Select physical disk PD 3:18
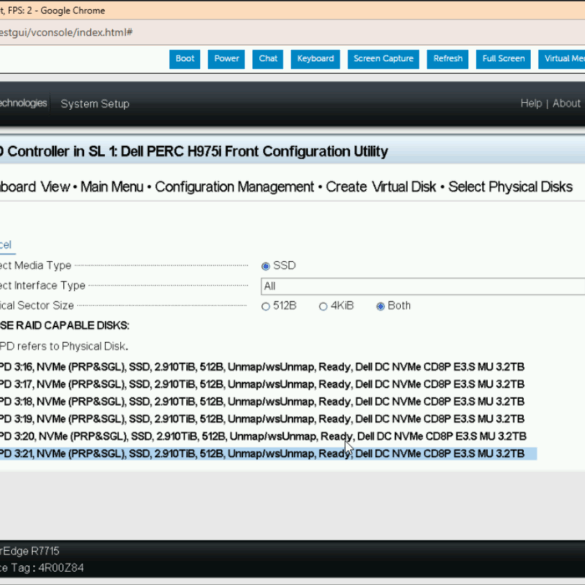 tap(262, 401)
